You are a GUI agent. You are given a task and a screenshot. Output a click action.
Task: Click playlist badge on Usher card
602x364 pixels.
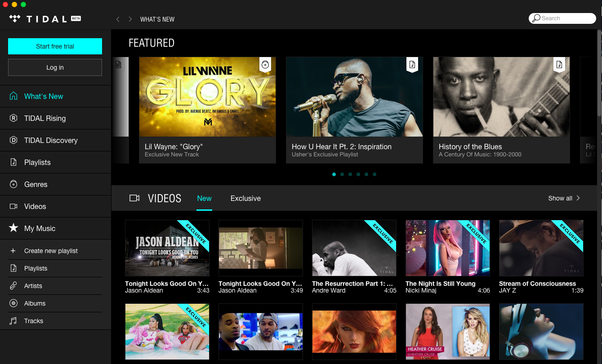pyautogui.click(x=412, y=64)
